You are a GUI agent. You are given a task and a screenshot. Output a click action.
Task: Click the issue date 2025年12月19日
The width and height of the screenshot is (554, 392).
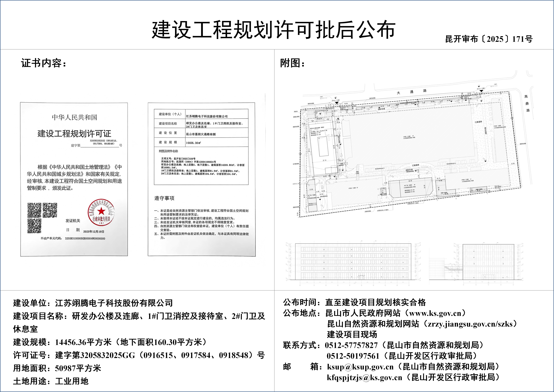click(94, 231)
